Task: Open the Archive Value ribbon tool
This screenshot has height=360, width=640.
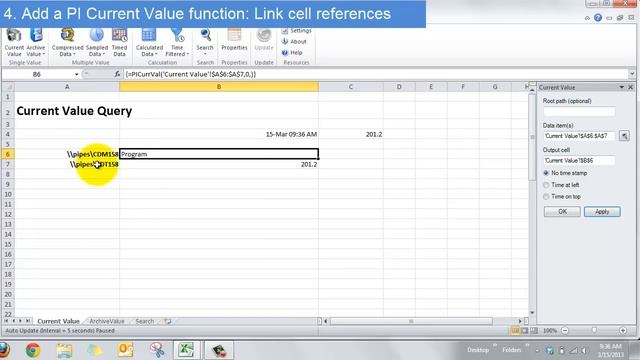Action: point(36,43)
